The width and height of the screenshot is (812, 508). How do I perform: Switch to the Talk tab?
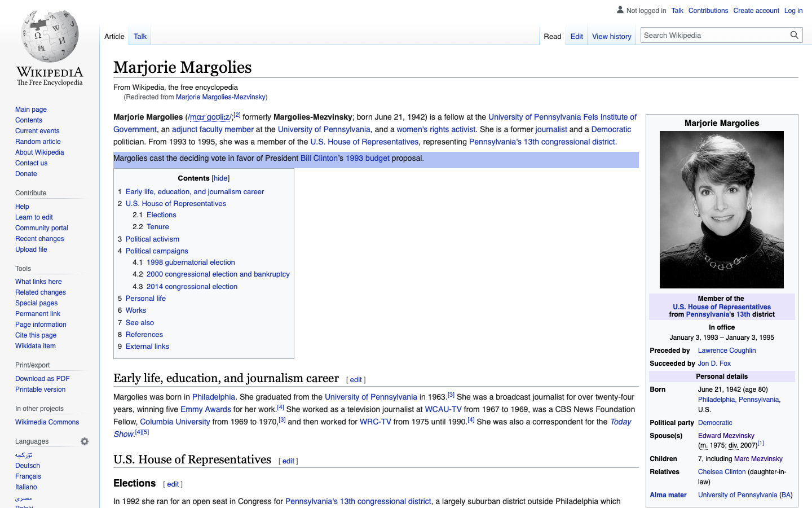140,37
